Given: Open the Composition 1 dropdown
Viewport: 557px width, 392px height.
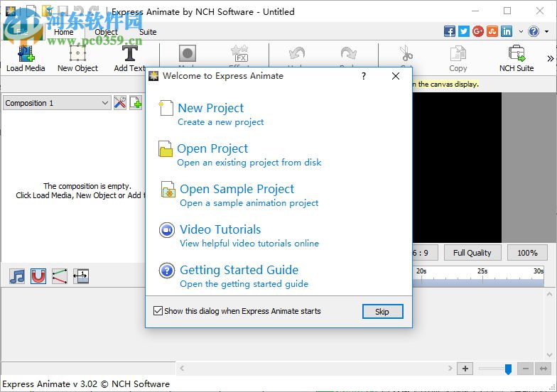Looking at the screenshot, I should pos(57,103).
